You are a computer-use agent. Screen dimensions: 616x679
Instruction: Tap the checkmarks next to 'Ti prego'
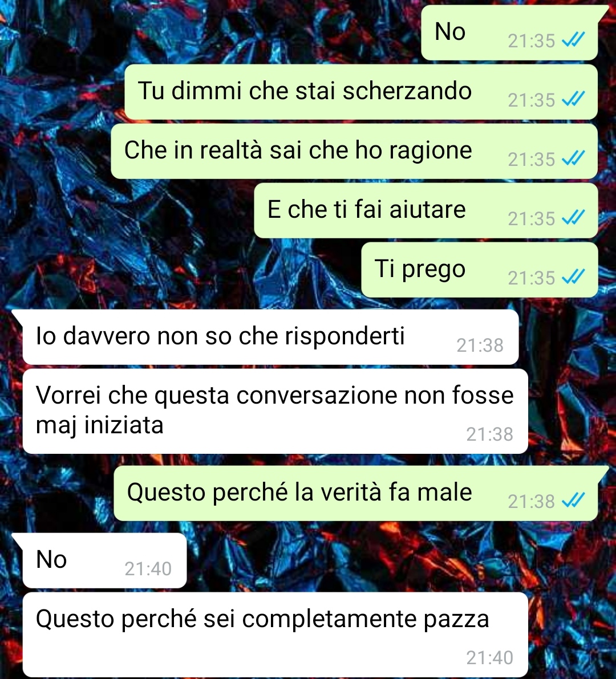tap(573, 278)
